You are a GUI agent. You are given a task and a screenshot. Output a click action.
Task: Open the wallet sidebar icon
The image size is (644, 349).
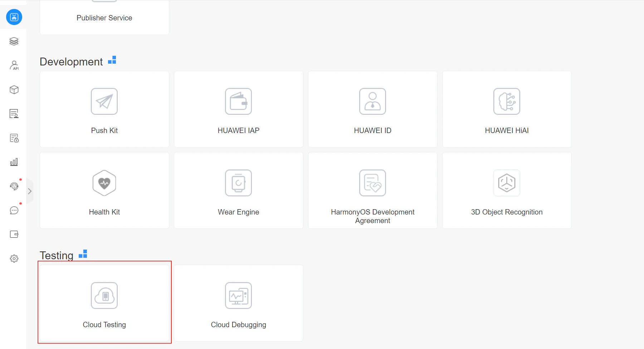14,234
